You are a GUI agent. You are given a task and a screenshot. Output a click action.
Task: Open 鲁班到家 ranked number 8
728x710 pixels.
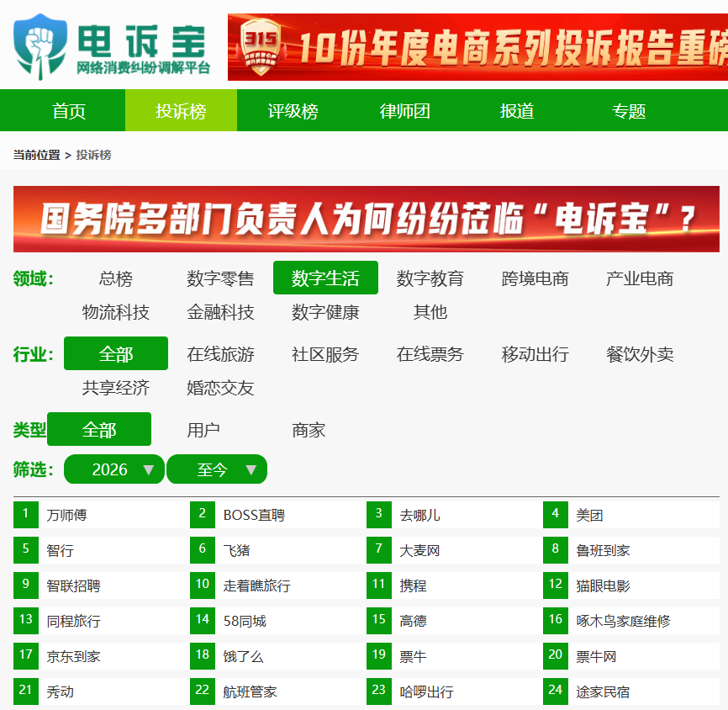pos(603,550)
